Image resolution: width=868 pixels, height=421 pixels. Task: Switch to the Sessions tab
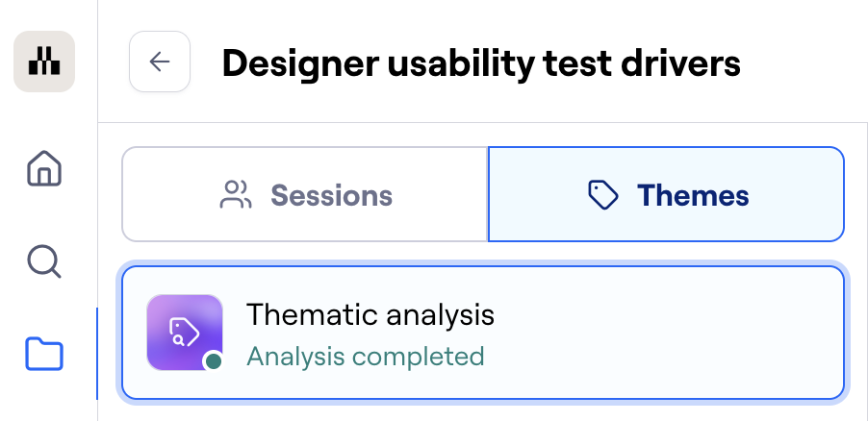click(x=305, y=195)
